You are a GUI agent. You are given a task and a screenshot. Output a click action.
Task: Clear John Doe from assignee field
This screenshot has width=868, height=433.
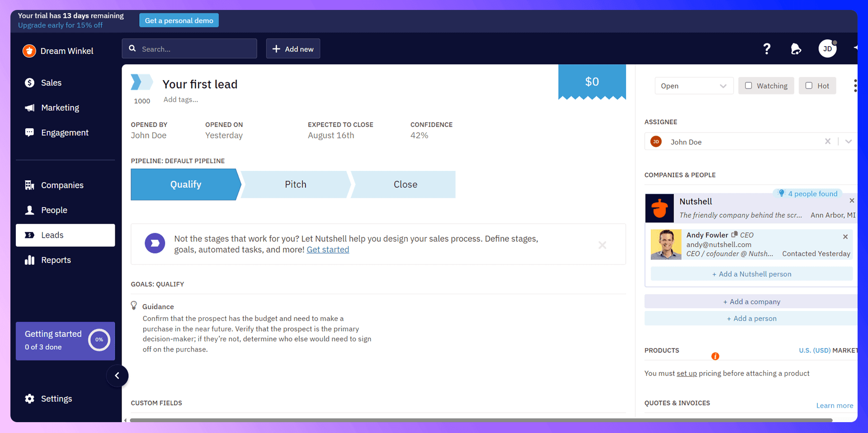click(x=827, y=141)
